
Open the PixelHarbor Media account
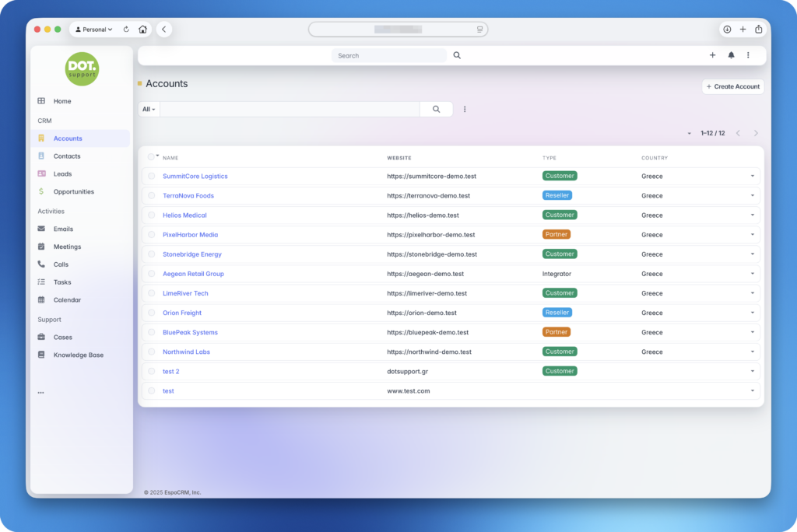(190, 235)
